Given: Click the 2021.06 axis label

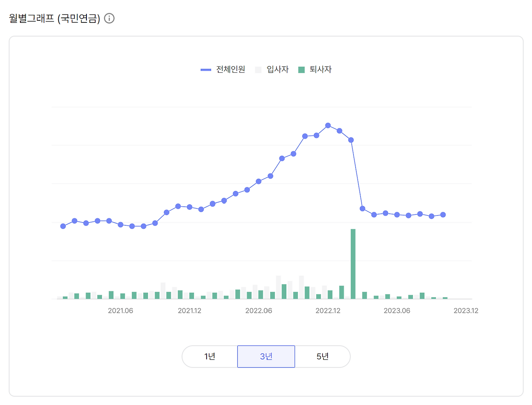Looking at the screenshot, I should click(121, 310).
